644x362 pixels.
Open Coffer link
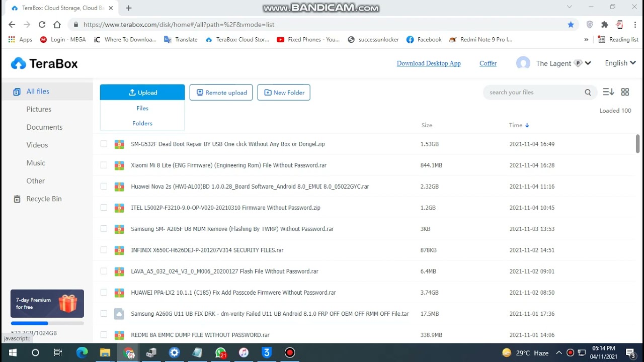488,63
